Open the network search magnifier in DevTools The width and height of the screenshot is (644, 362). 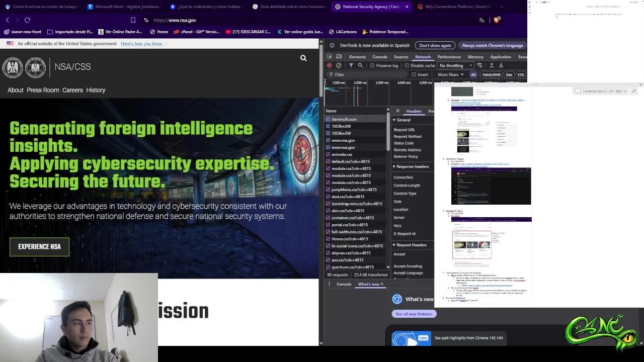tap(360, 65)
